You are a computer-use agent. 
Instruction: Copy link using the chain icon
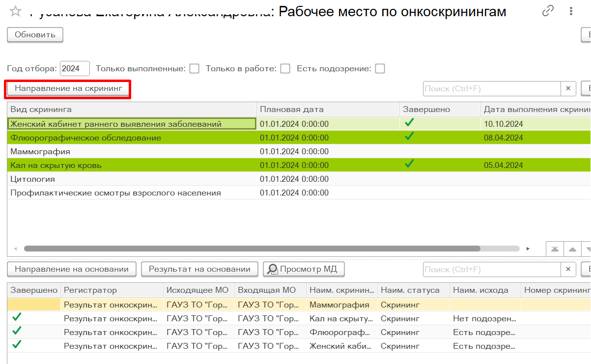pos(548,11)
